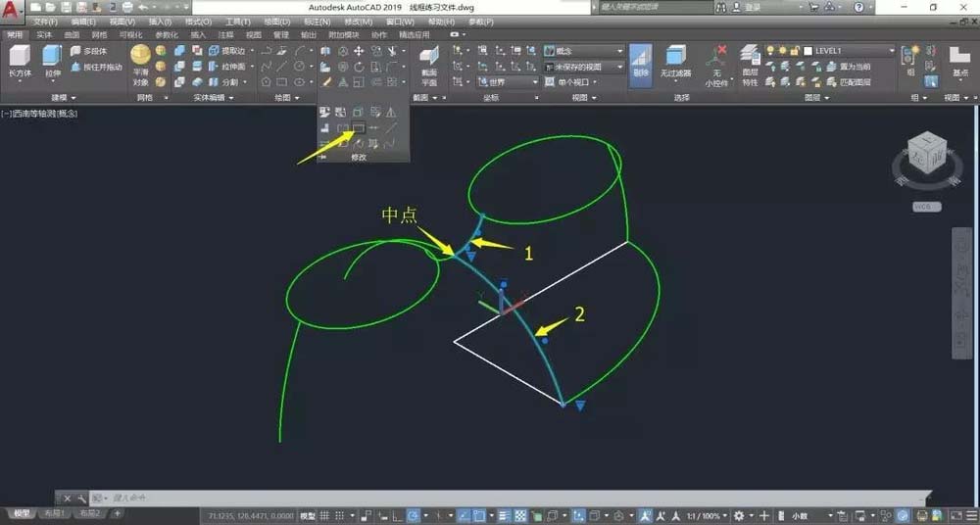This screenshot has width=980, height=525.
Task: Select the Polysolid (多段体) tool
Action: point(88,51)
